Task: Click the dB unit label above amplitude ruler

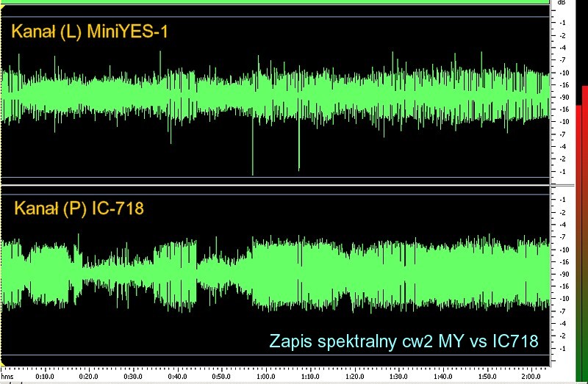Action: click(x=562, y=3)
